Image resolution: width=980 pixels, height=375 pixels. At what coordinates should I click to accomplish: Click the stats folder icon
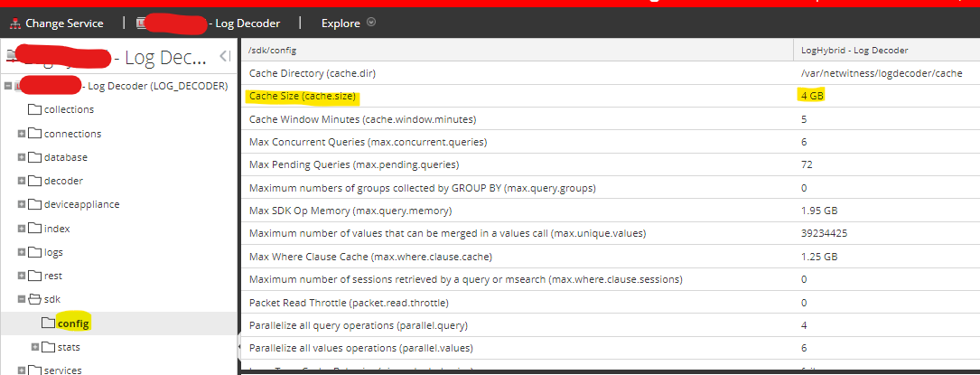(x=49, y=347)
